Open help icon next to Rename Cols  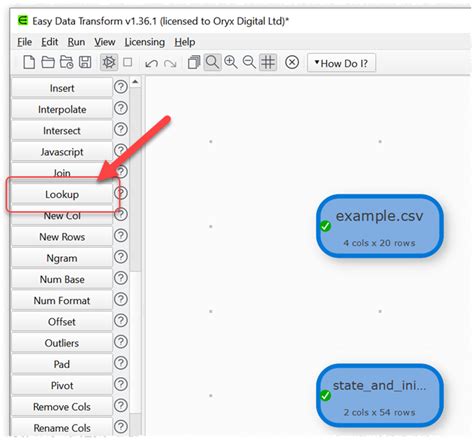click(x=121, y=427)
